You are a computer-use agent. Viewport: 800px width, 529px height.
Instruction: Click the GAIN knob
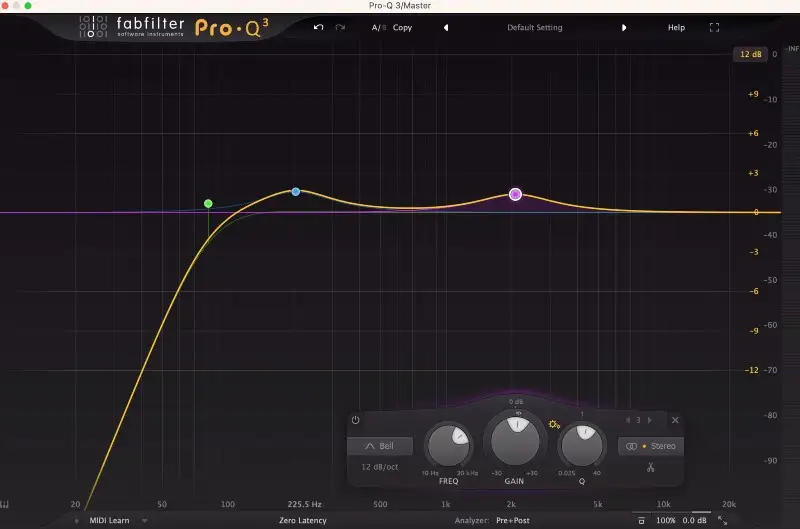517,439
